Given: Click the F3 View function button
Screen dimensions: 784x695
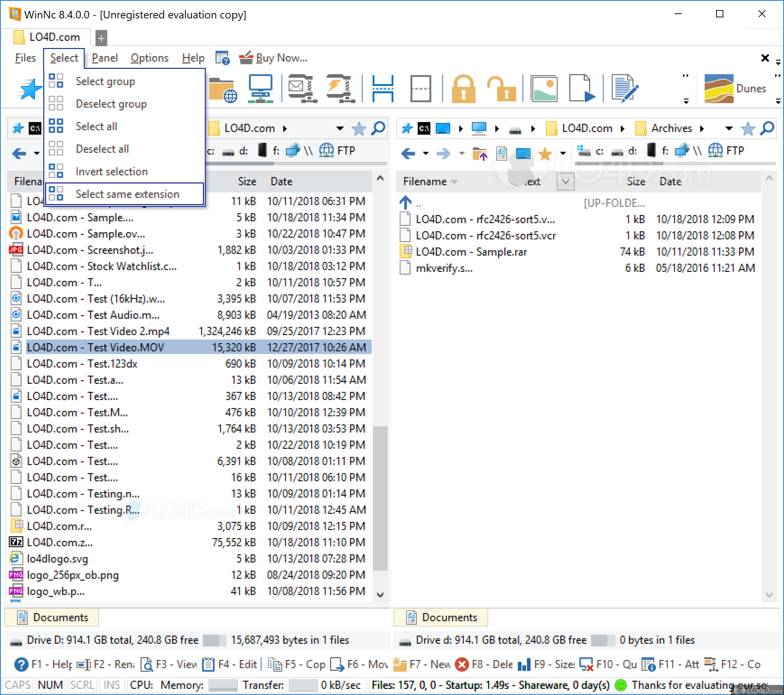Looking at the screenshot, I should pos(169,664).
